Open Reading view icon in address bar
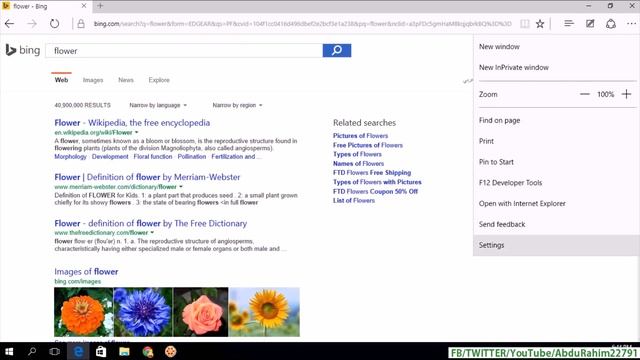Viewport: 640px width, 360px height. (524, 24)
